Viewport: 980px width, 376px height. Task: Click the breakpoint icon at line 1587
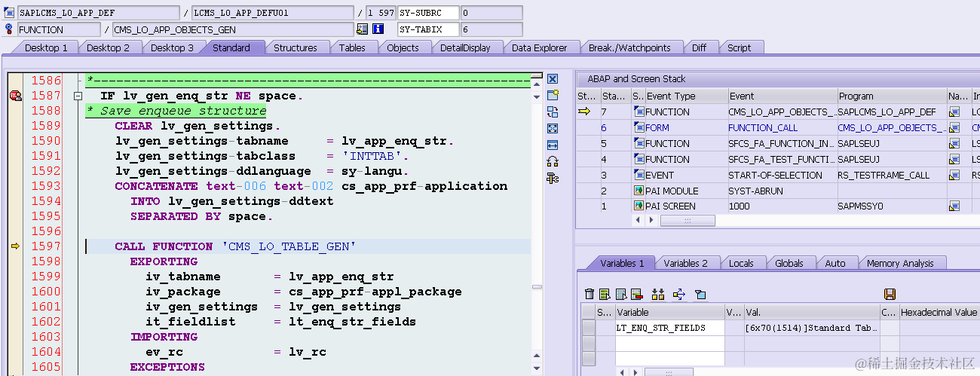[15, 96]
